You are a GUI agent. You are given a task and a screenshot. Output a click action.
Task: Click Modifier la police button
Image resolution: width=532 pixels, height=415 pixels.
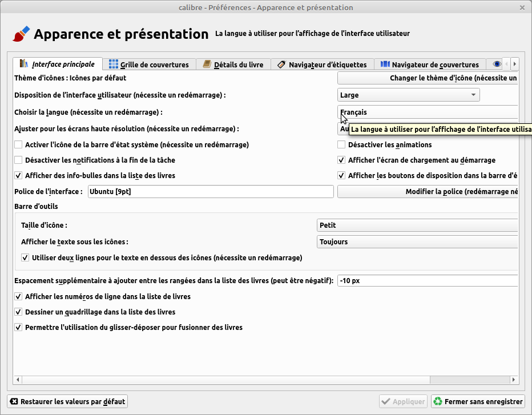point(428,191)
